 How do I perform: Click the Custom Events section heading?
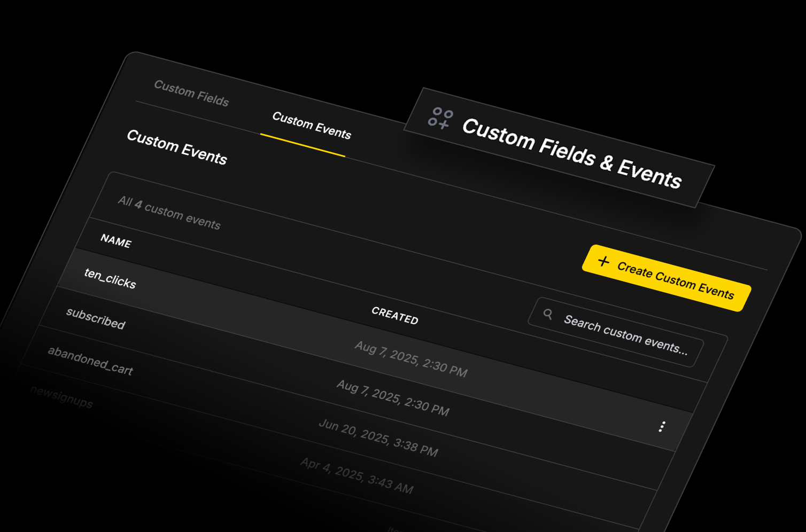pos(177,147)
